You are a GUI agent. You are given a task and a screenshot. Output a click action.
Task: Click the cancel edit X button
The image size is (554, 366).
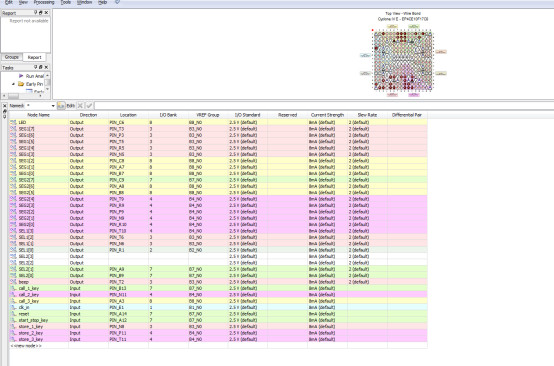click(80, 106)
